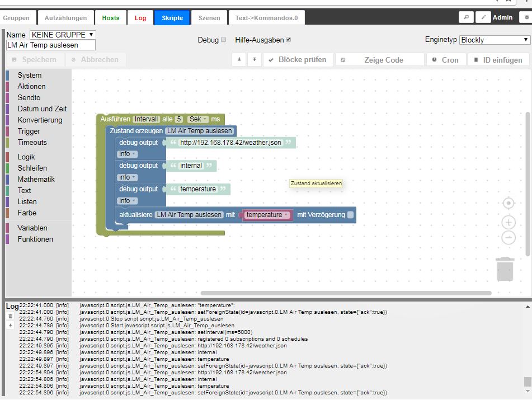Image resolution: width=532 pixels, height=400 pixels.
Task: Switch to the Hosts tab
Action: pos(111,18)
